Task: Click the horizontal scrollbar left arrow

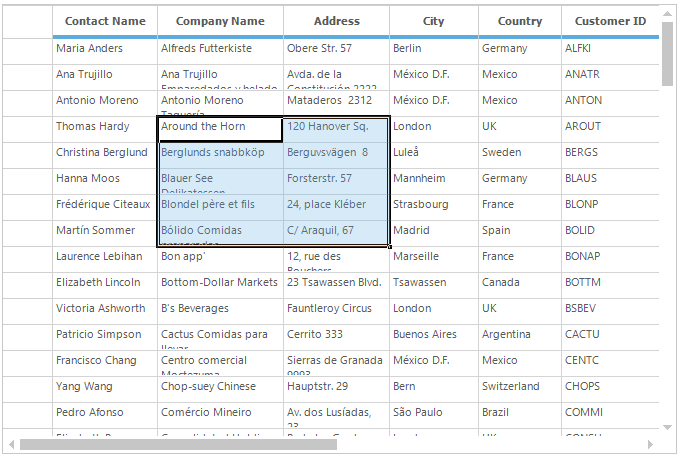Action: pos(12,444)
